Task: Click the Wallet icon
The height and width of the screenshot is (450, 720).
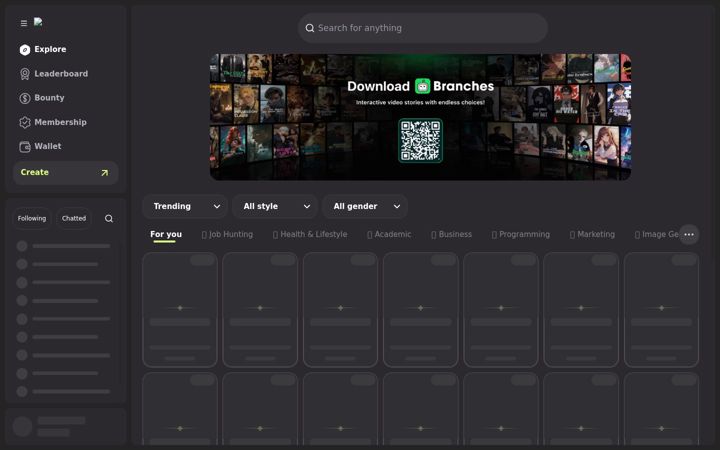Action: coord(25,146)
